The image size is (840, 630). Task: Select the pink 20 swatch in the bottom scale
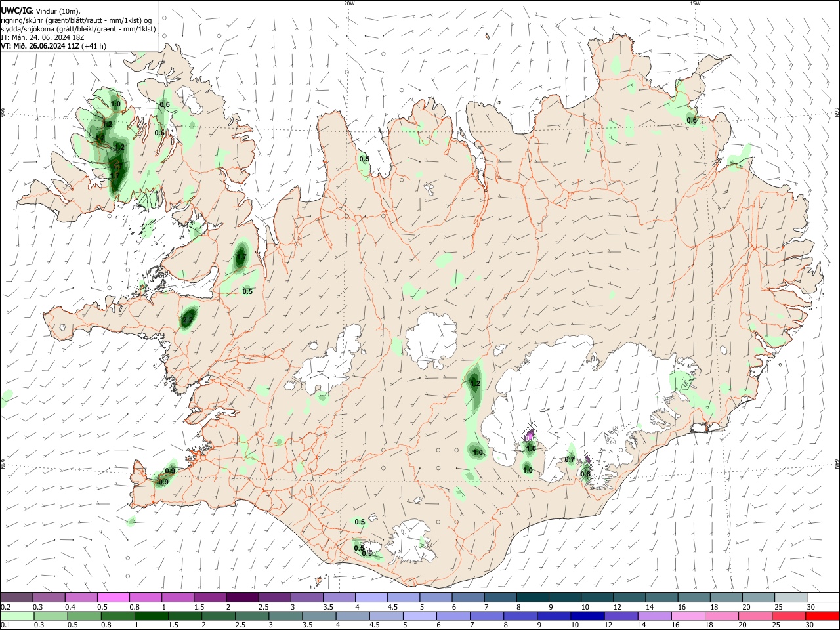pos(755,616)
